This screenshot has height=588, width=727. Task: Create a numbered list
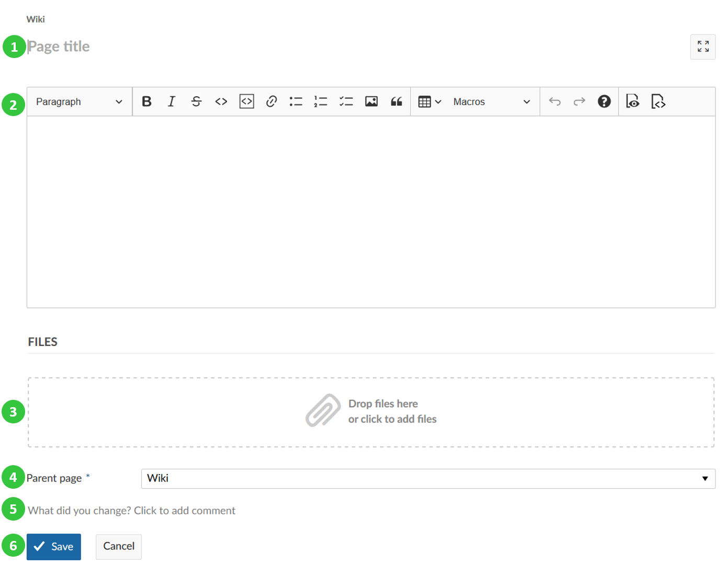(321, 101)
